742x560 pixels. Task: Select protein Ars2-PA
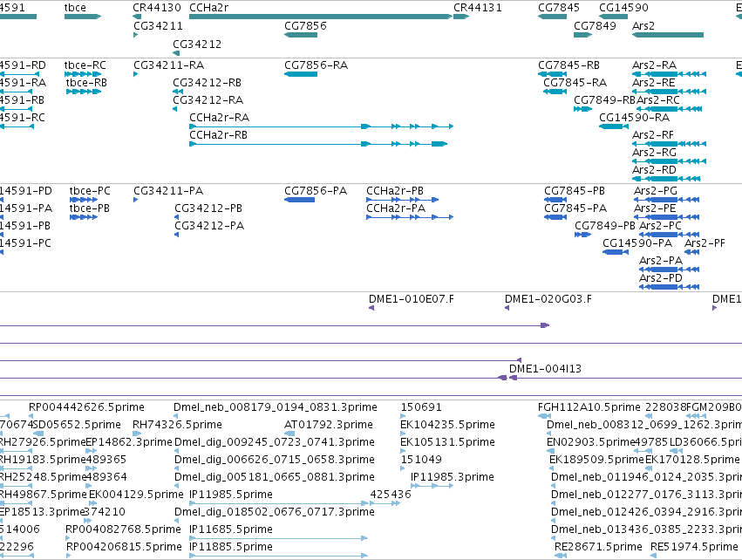coord(661,261)
